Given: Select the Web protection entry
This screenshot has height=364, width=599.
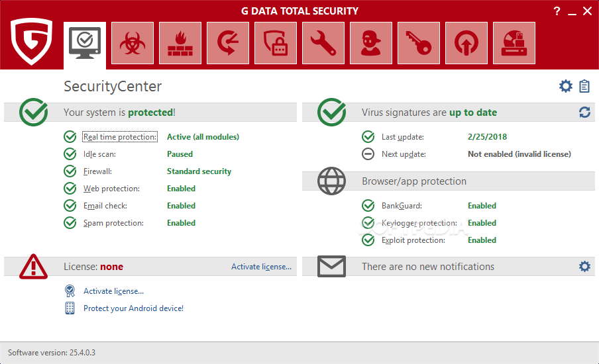Looking at the screenshot, I should click(111, 189).
